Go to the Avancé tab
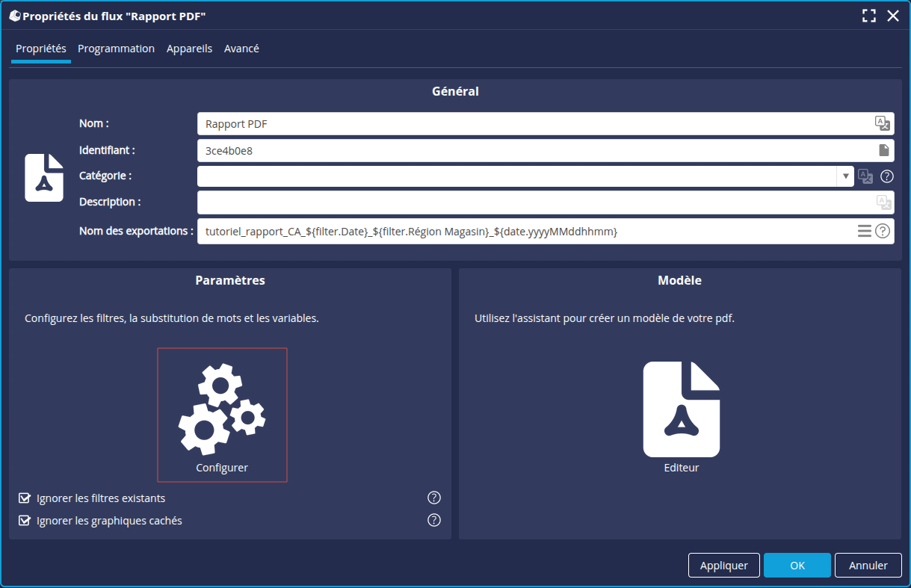 pyautogui.click(x=241, y=49)
